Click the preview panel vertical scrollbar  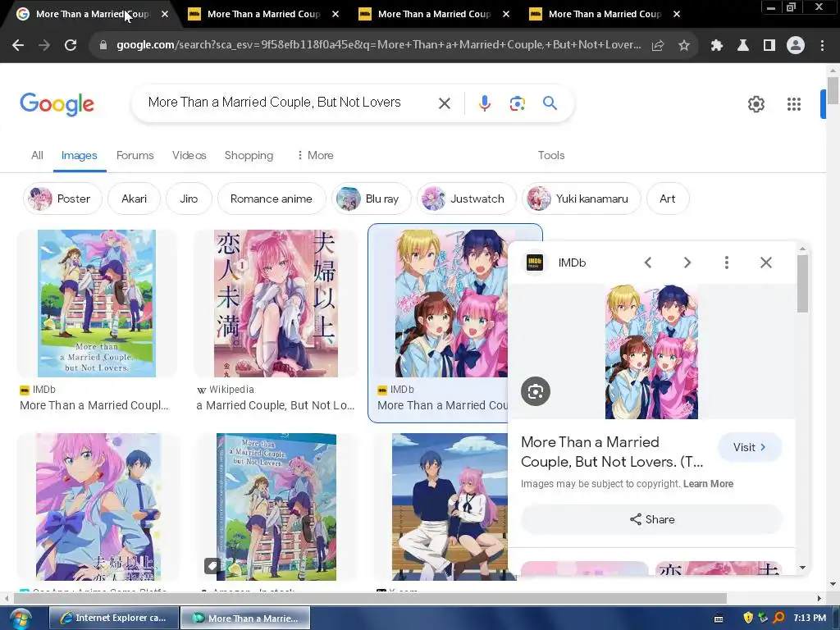coord(802,284)
